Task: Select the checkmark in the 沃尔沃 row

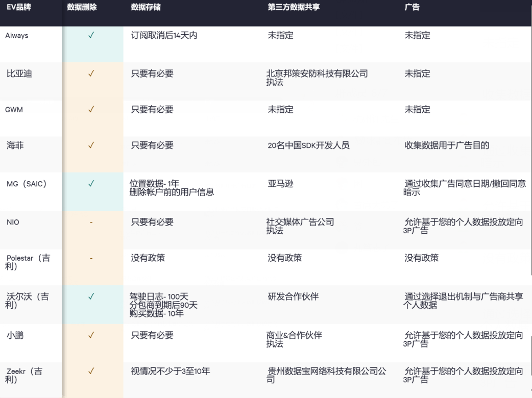Action: pyautogui.click(x=91, y=296)
